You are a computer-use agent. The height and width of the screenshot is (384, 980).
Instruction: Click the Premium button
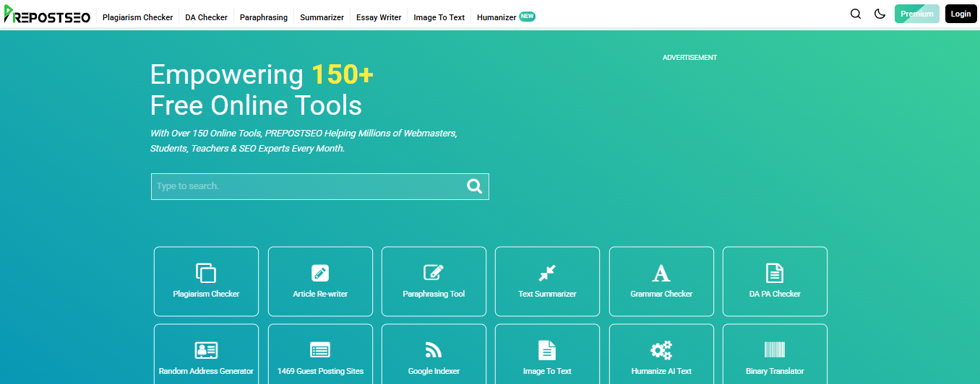coord(917,14)
